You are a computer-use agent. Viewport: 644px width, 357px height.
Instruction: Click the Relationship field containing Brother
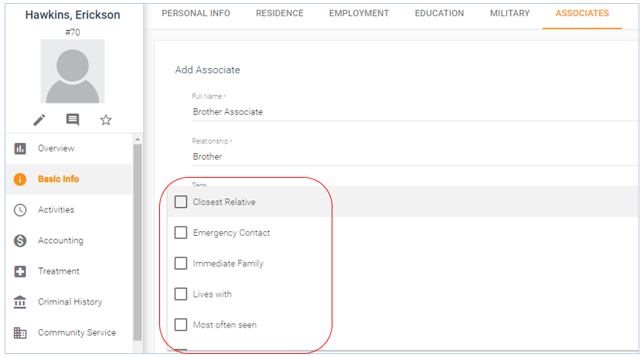[x=415, y=157]
